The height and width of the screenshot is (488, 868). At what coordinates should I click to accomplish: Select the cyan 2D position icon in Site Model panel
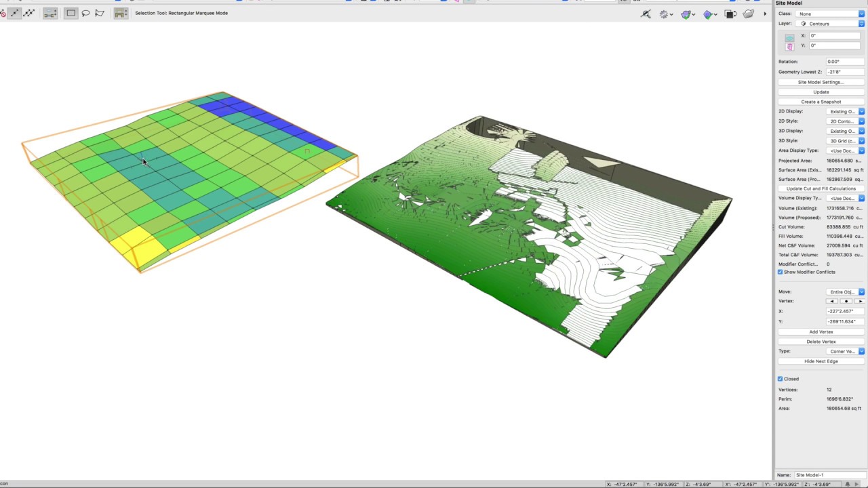[x=789, y=38]
